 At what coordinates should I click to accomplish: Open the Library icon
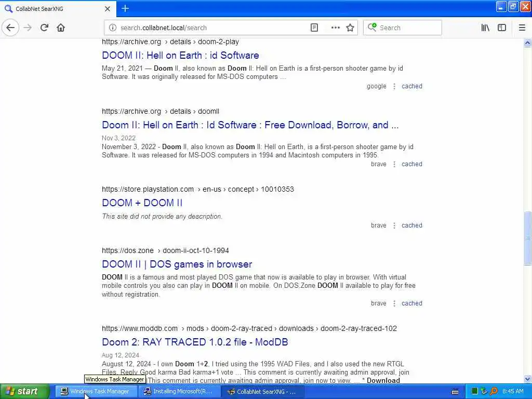(485, 28)
